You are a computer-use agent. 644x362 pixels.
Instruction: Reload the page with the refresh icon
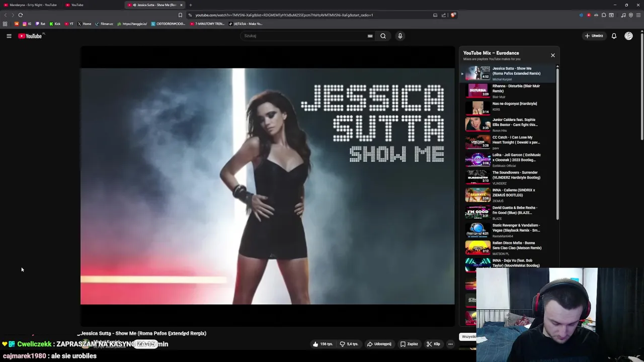coord(21,15)
